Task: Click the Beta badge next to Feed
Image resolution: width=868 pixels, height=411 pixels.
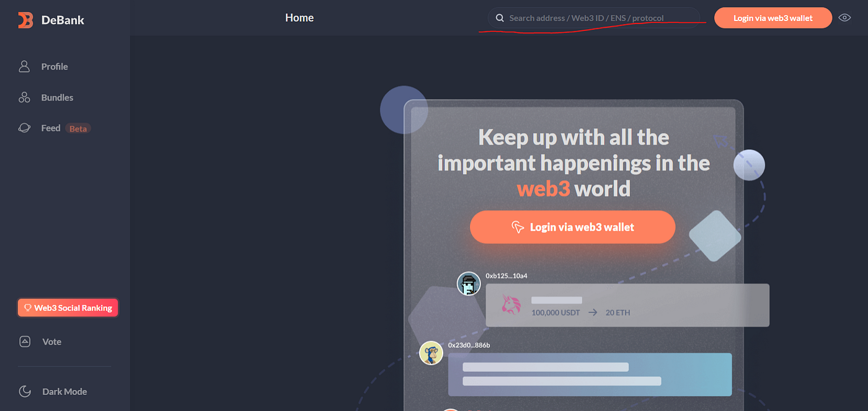Action: [78, 128]
